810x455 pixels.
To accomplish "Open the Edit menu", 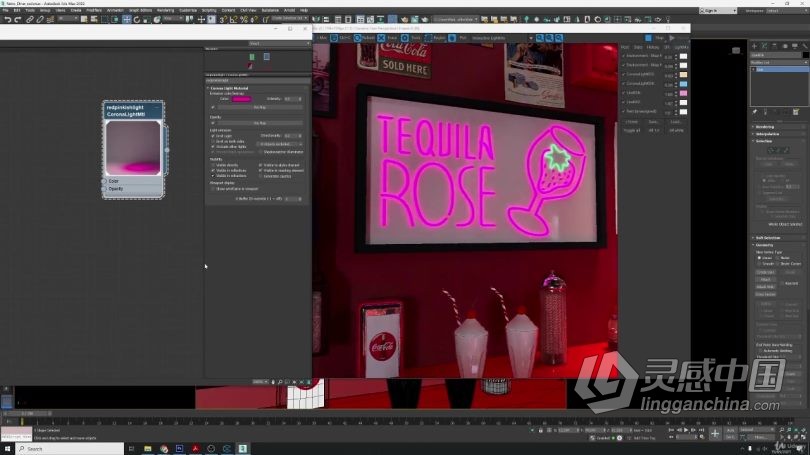I will (17, 10).
